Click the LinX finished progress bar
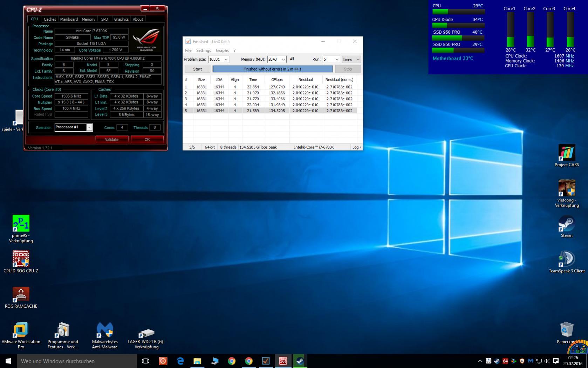This screenshot has height=368, width=588. (273, 69)
